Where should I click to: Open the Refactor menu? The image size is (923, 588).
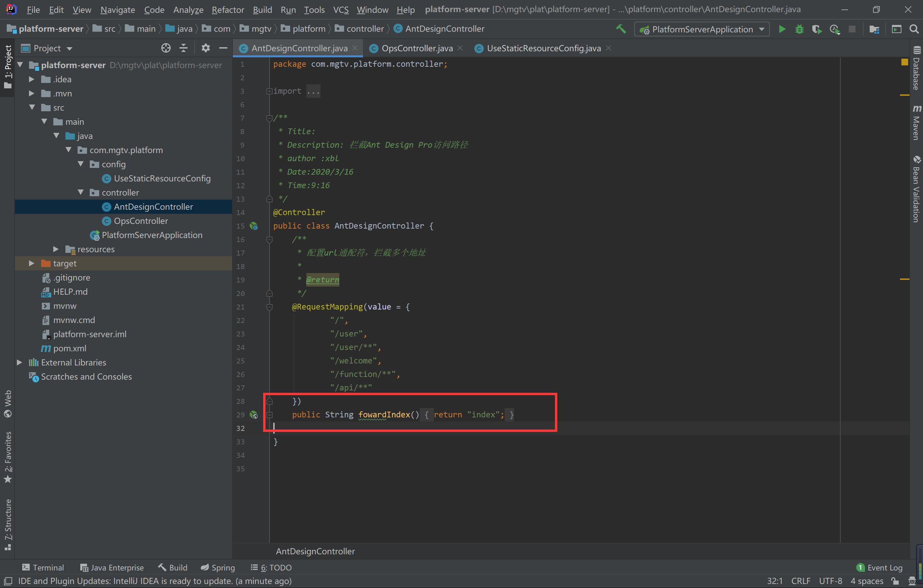click(x=228, y=9)
